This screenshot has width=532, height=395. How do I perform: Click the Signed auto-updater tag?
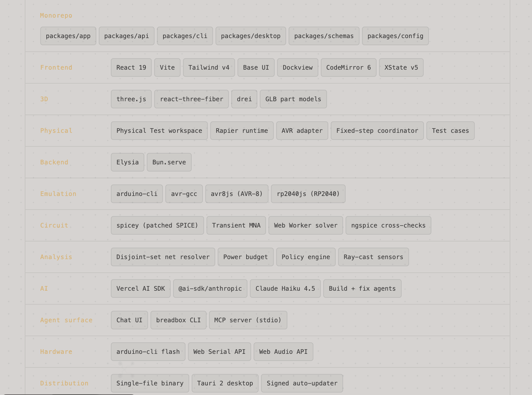point(302,383)
